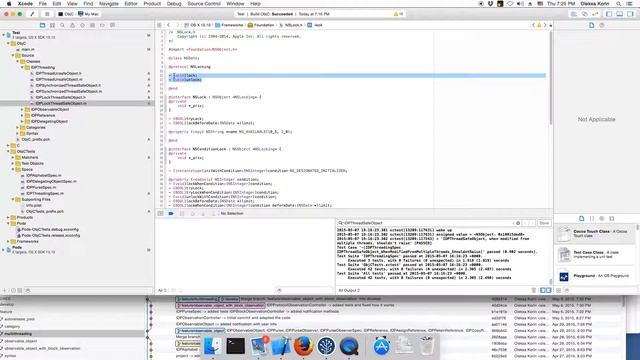This screenshot has width=640, height=360.
Task: Select main.m in the project navigator
Action: 28,49
